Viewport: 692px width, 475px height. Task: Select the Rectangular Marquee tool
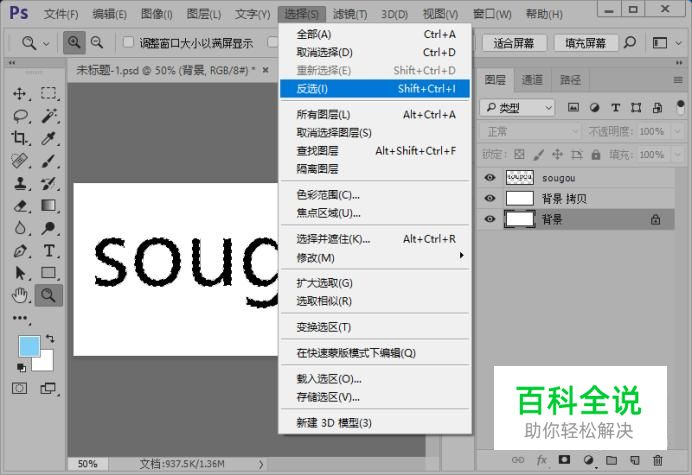49,94
